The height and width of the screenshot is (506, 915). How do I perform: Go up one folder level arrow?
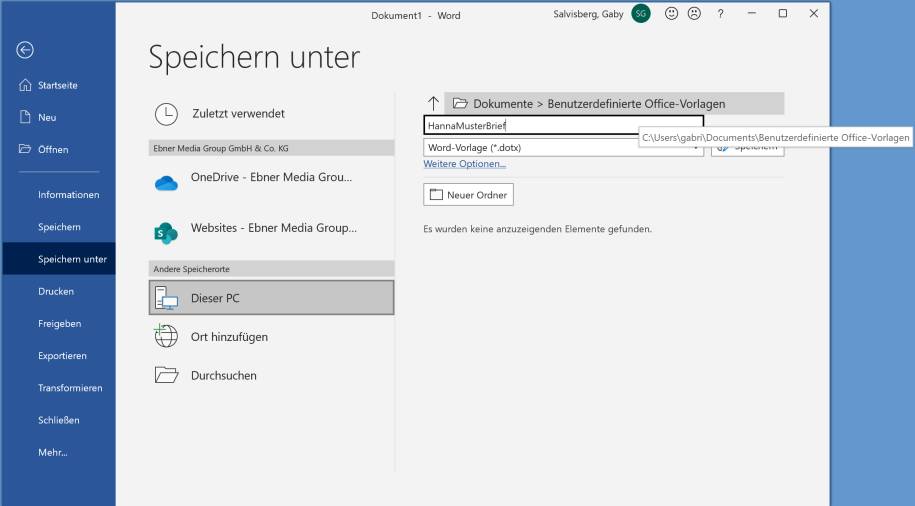tap(433, 103)
